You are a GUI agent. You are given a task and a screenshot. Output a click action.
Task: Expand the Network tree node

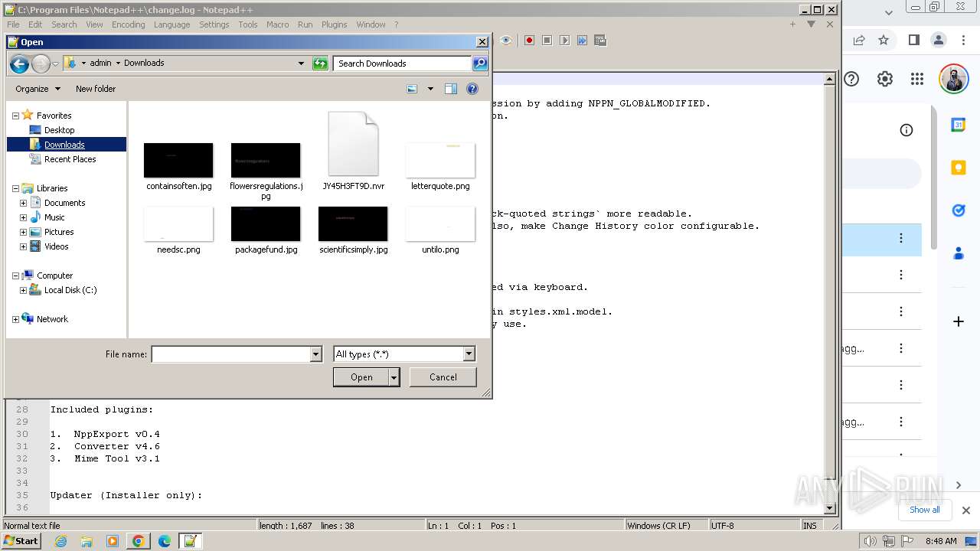coord(15,319)
